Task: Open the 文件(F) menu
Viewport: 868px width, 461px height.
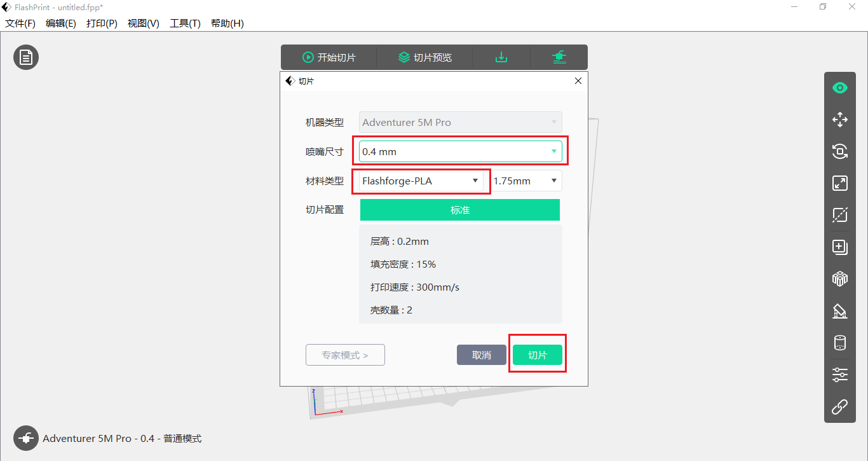Action: pos(20,23)
